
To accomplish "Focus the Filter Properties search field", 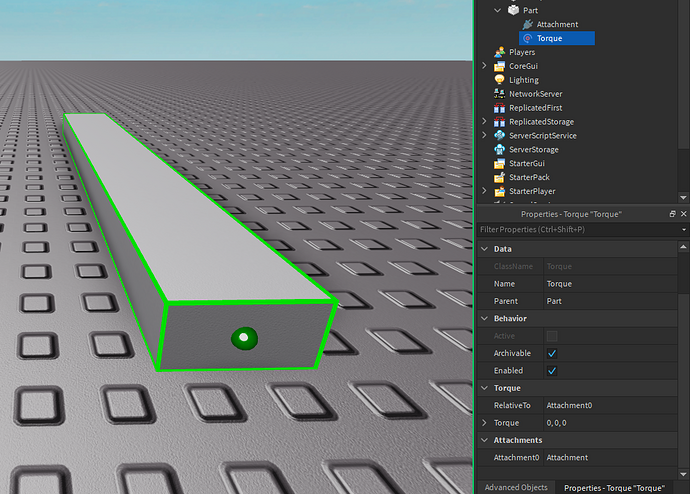I will pos(580,230).
